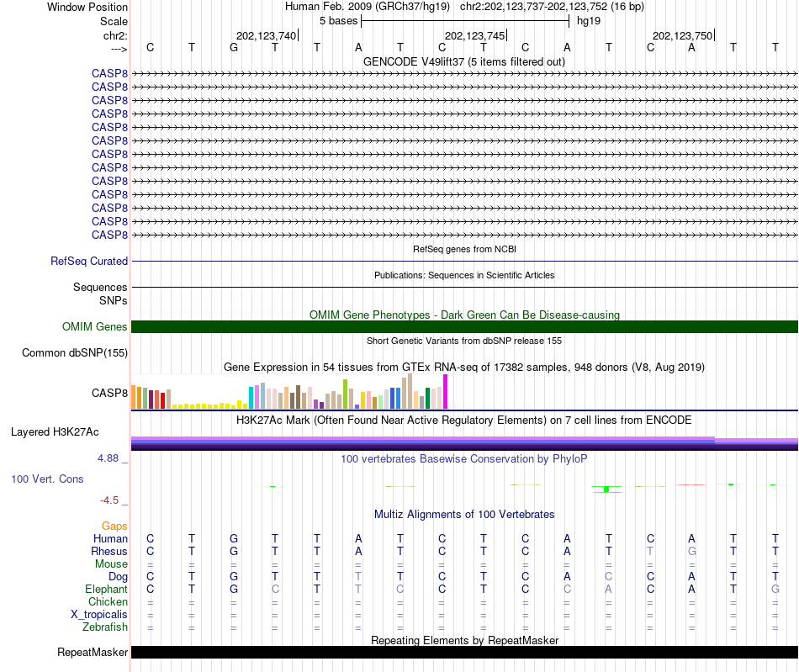Click the black RepeatMasker bar
Viewport: 799px width, 672px height.
point(464,652)
